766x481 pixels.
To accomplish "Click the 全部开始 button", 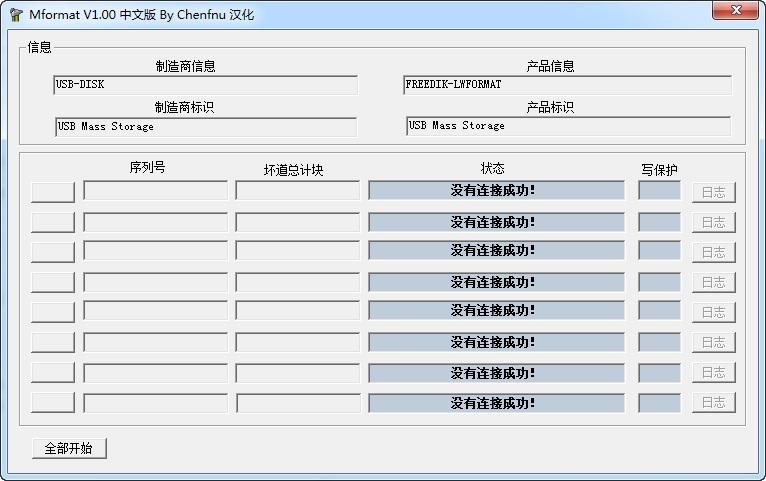I will [69, 448].
